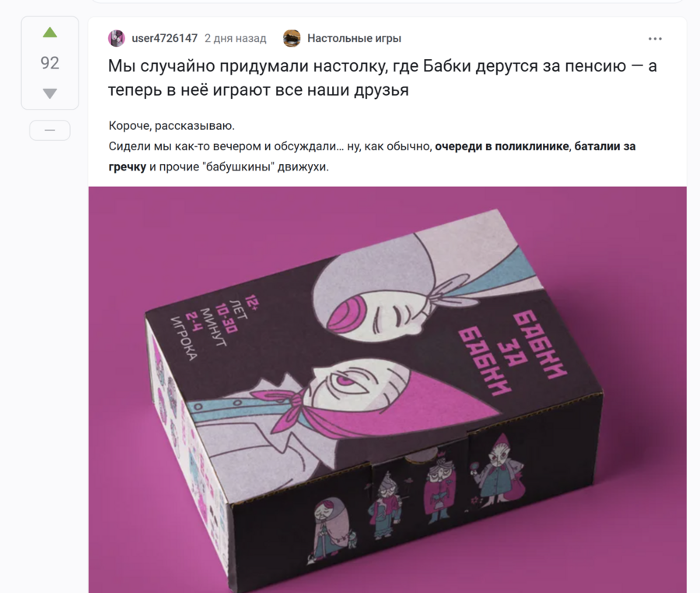Click the 'Короче, рассказываю.' paragraph
This screenshot has height=593, width=700.
171,126
